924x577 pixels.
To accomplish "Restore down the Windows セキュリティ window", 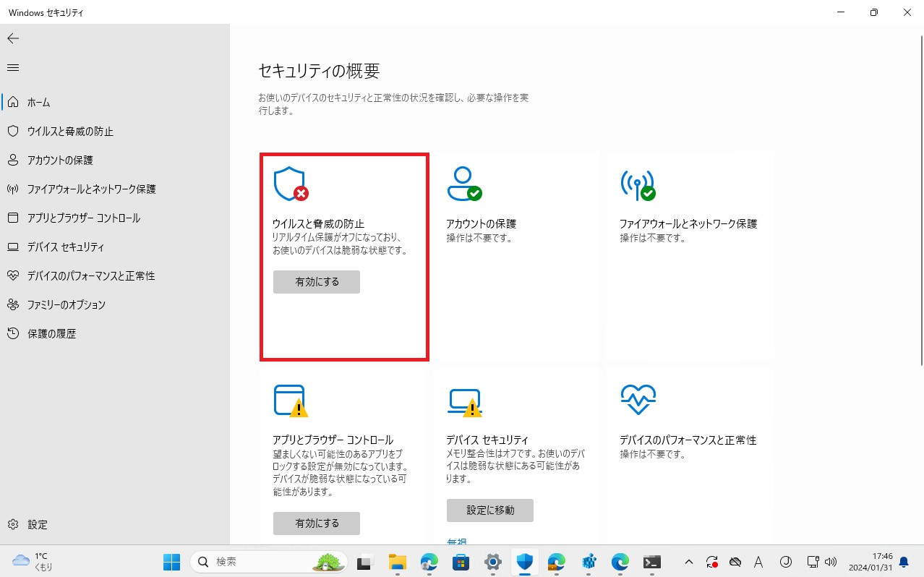I will click(874, 12).
